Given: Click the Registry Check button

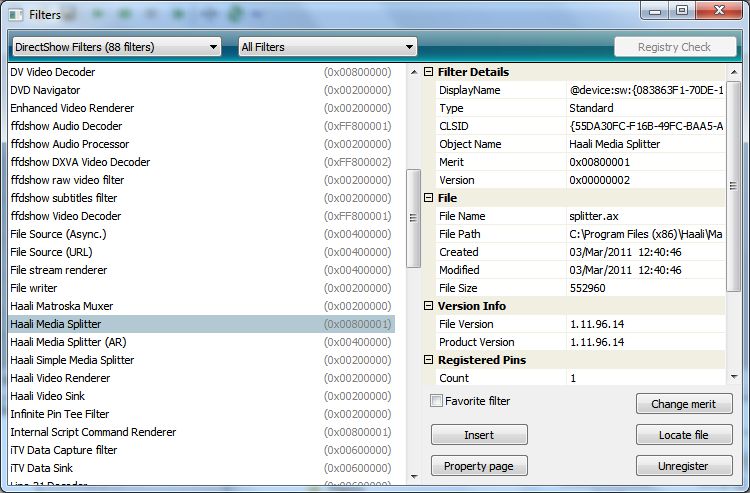Looking at the screenshot, I should [x=675, y=47].
